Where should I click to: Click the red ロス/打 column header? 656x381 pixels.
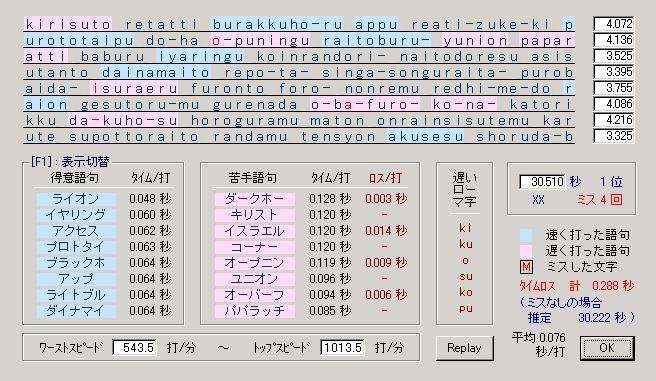click(x=385, y=178)
